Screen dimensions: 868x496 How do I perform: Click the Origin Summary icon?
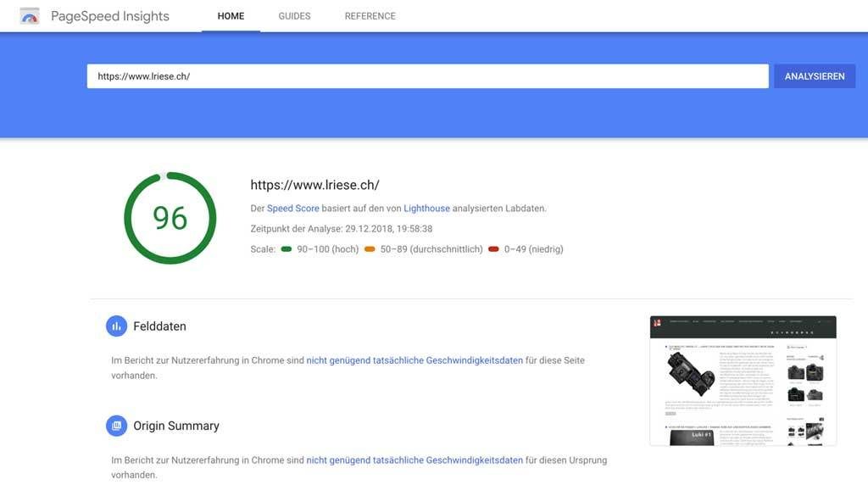pyautogui.click(x=116, y=426)
